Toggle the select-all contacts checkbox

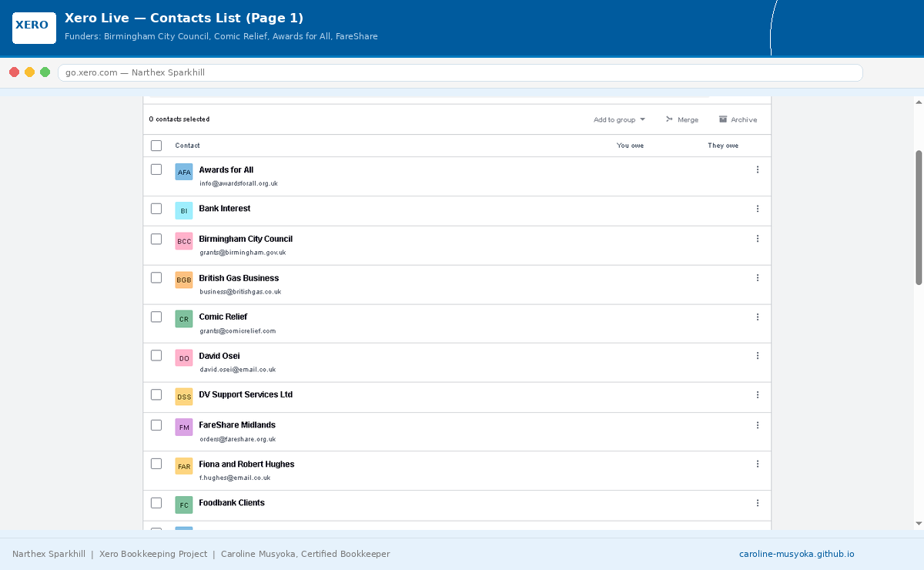tap(156, 146)
